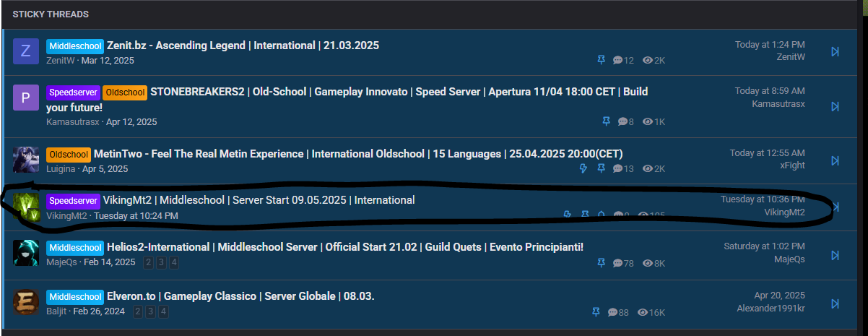
Task: Jump to latest post in Zenit.bz thread
Action: pyautogui.click(x=835, y=51)
